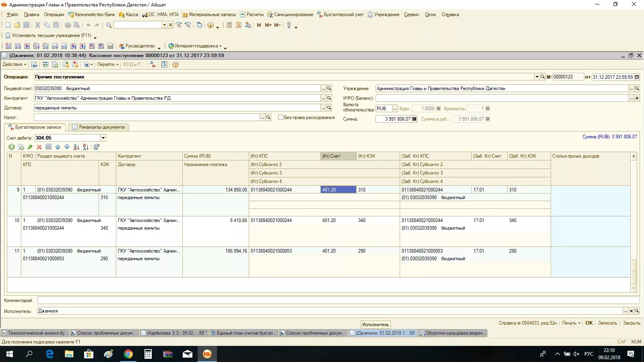Expand the Операция dropdown list
The height and width of the screenshot is (362, 644).
click(x=537, y=77)
